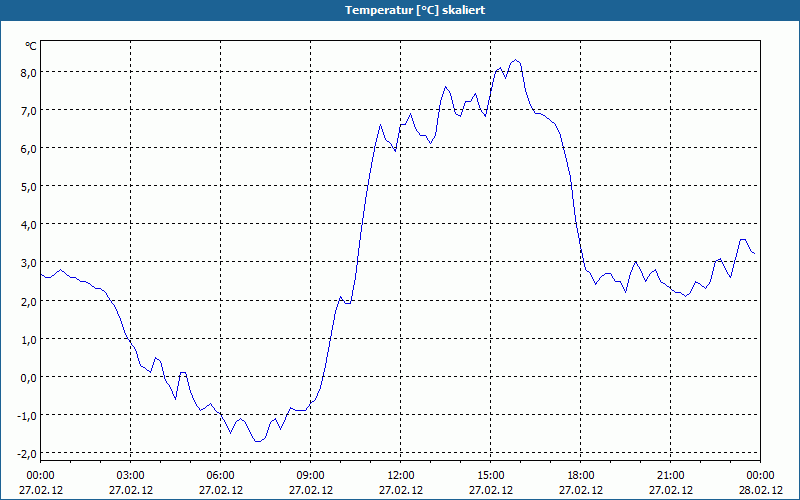Click the 12:00 time label
This screenshot has width=800, height=500.
click(401, 476)
